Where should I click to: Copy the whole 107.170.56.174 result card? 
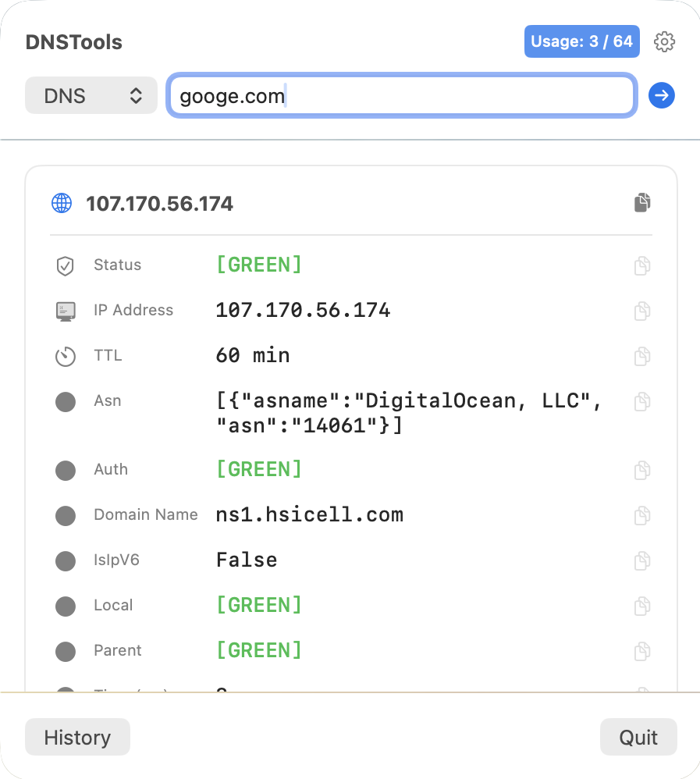click(642, 203)
